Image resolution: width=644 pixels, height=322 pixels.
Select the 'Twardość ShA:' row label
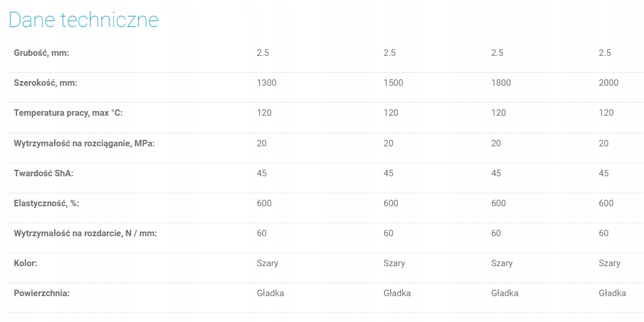[43, 173]
